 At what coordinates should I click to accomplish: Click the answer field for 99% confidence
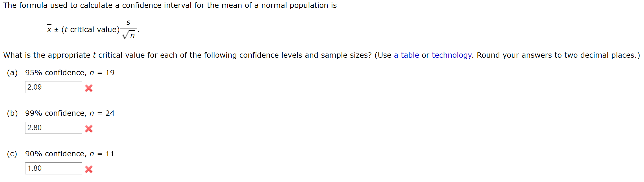tap(53, 128)
